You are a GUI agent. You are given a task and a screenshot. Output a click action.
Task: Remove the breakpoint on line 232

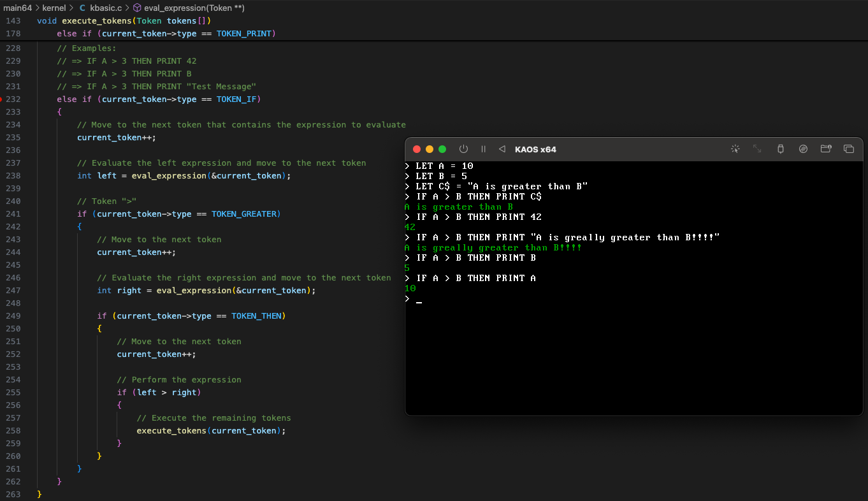point(2,99)
